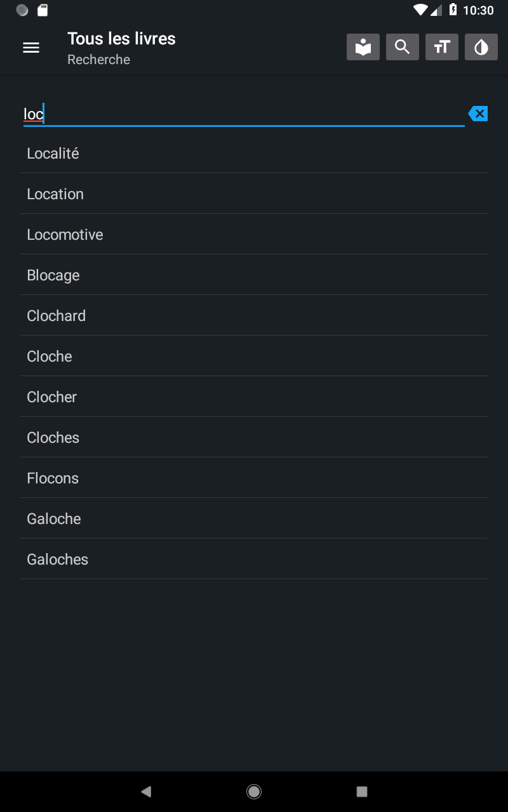Toggle the night mode contrast icon
This screenshot has height=812, width=508.
(481, 48)
